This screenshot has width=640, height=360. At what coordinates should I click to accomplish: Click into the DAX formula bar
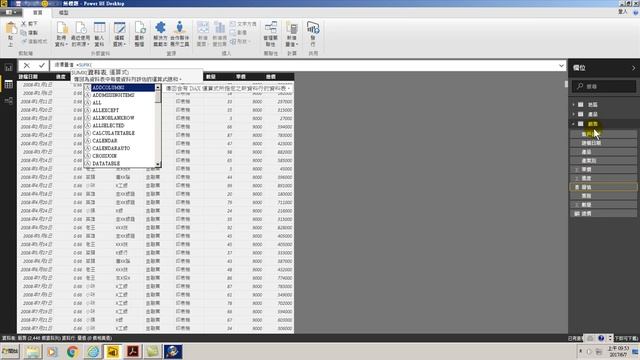(303, 65)
